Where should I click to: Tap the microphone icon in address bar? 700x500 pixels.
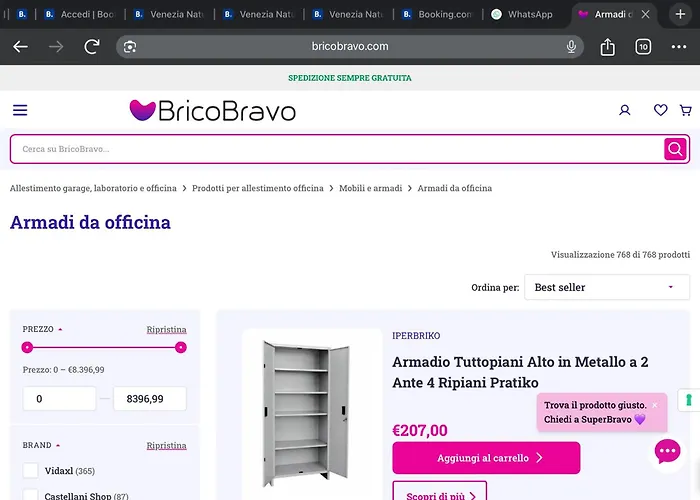572,47
